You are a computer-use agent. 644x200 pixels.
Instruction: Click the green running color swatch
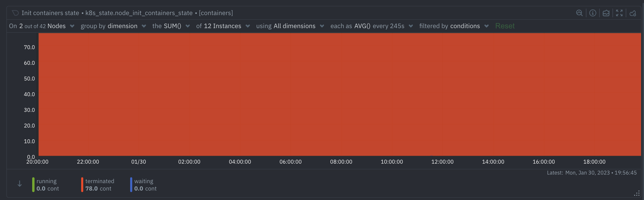point(33,185)
